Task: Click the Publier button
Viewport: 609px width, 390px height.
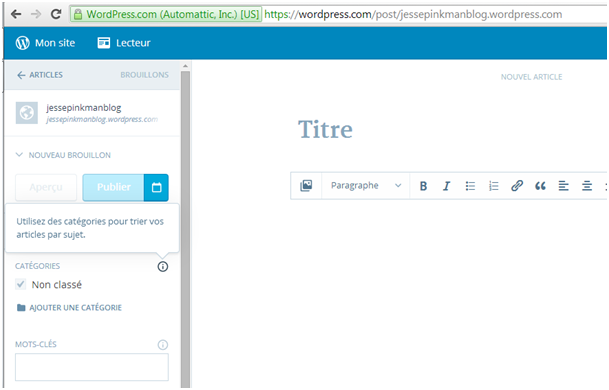Action: click(x=113, y=188)
